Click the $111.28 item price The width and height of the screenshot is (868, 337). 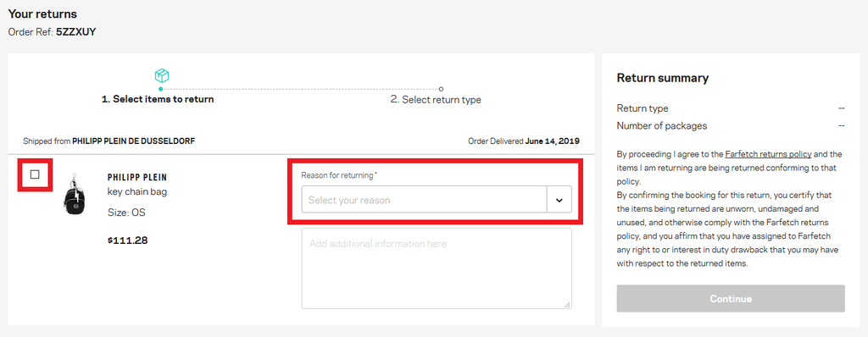128,240
